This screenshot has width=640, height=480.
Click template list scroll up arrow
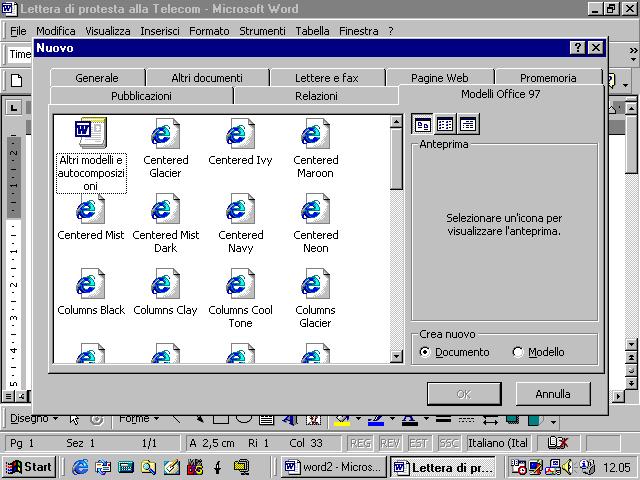pos(396,122)
